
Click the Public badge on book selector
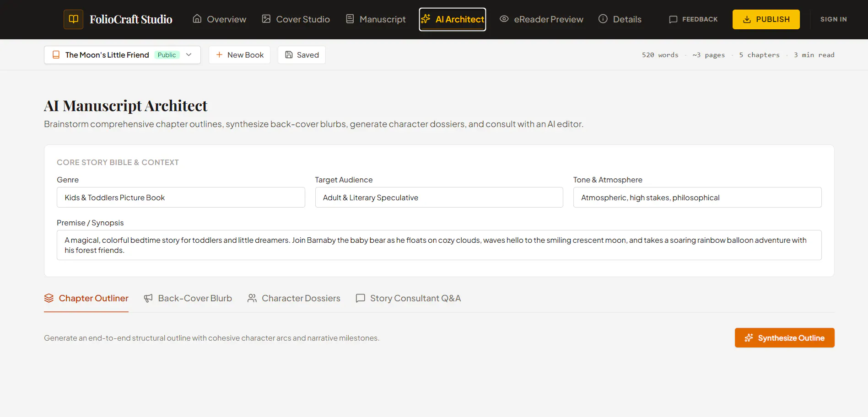[167, 55]
